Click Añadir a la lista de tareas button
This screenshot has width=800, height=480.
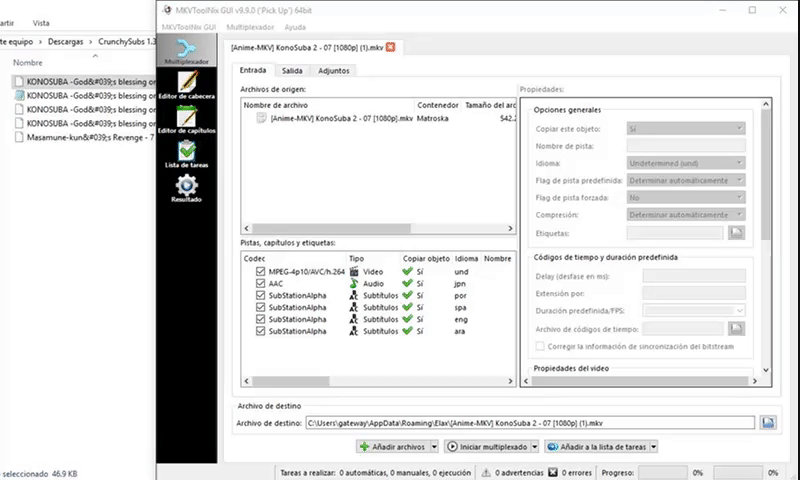pyautogui.click(x=597, y=447)
